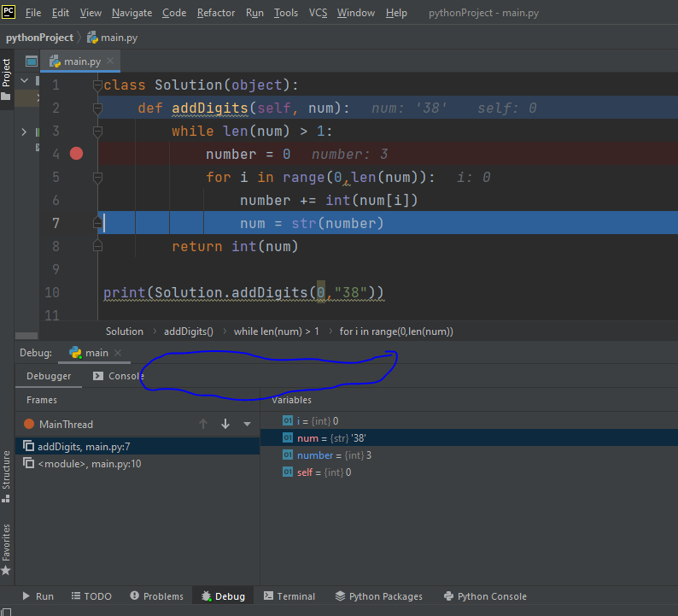678x616 pixels.
Task: Collapse addDigits method fold on line 2
Action: point(97,109)
